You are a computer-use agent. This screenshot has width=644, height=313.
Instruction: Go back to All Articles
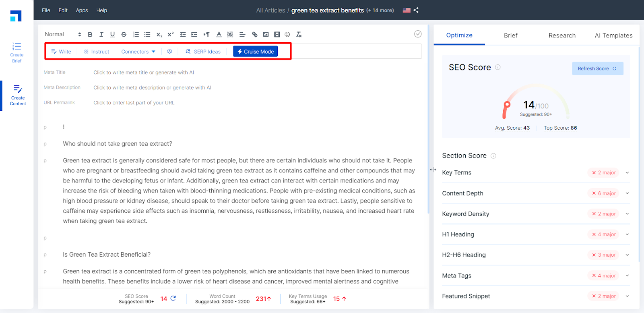point(270,10)
